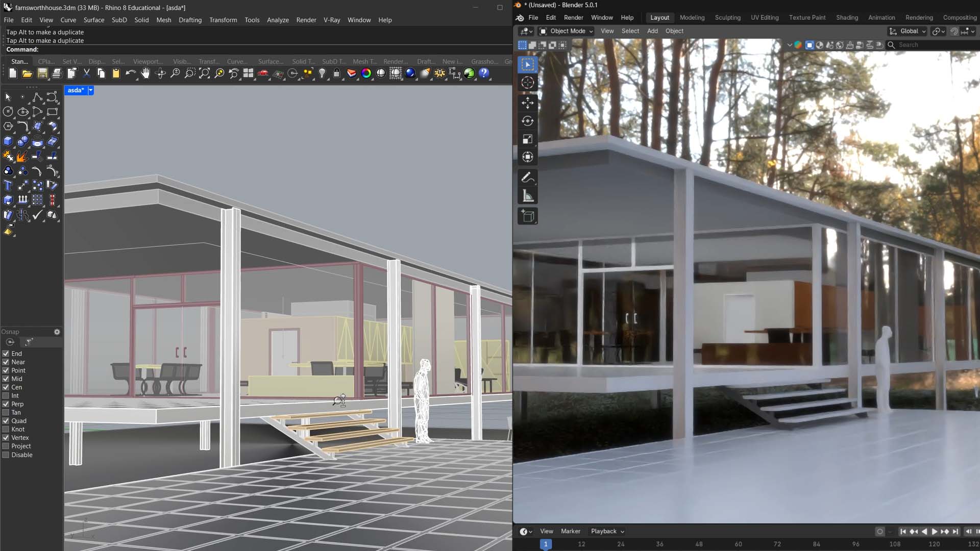Open Rhino help question mark icon
The width and height of the screenshot is (980, 551).
point(484,73)
